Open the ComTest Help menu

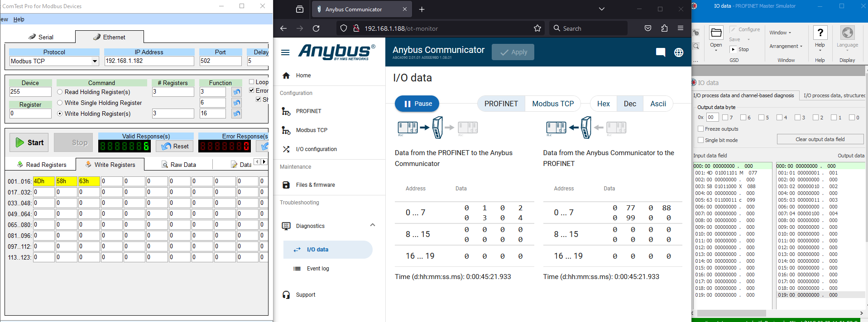pos(19,19)
